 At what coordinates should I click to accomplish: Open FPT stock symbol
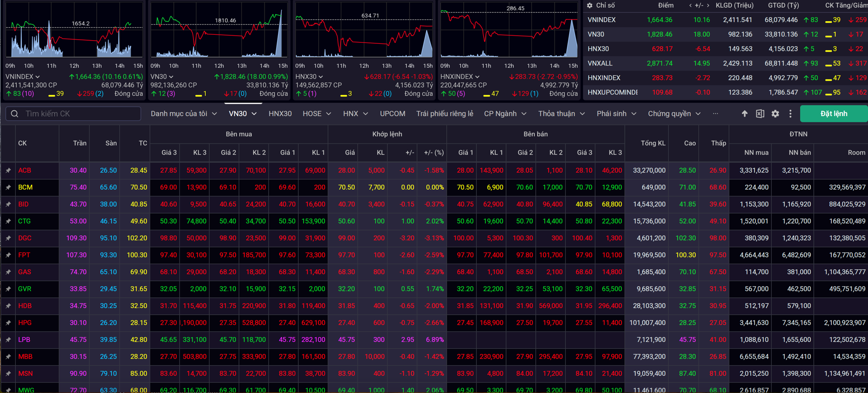[24, 255]
